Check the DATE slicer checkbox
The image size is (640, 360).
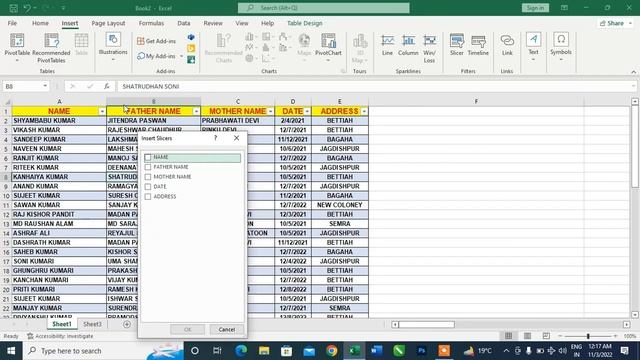click(148, 187)
